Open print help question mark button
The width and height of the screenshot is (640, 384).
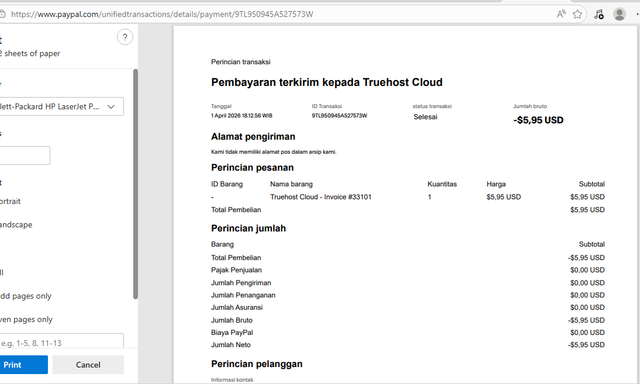125,37
